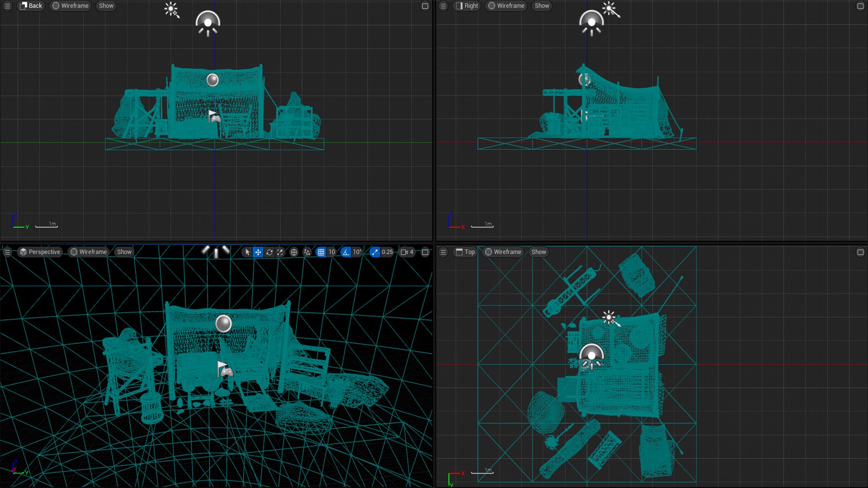
Task: Open the grid snap size 10 dropdown
Action: [x=332, y=252]
